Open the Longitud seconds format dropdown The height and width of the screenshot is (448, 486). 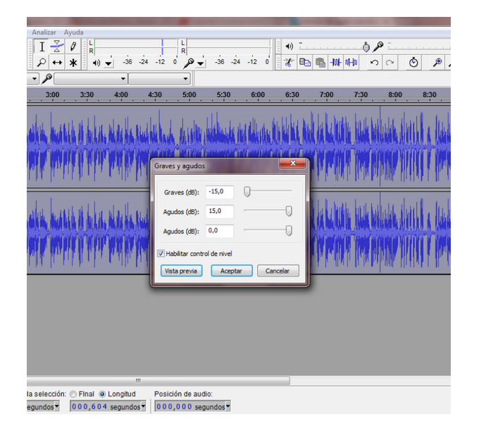pos(144,406)
